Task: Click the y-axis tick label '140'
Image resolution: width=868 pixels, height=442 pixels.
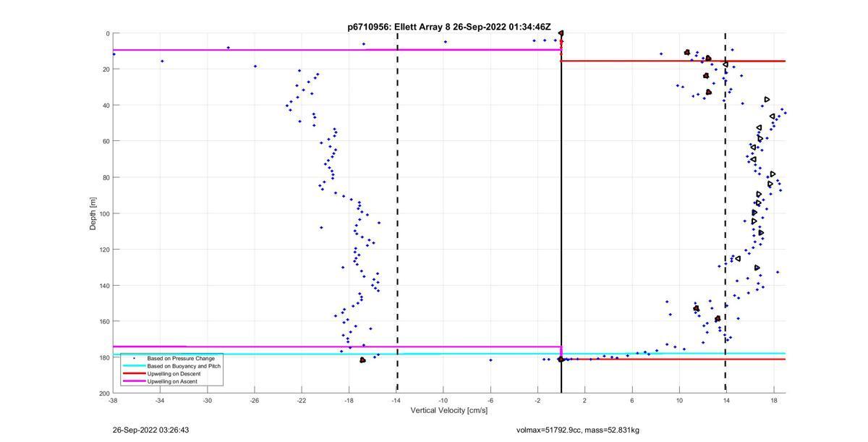Action: point(103,285)
